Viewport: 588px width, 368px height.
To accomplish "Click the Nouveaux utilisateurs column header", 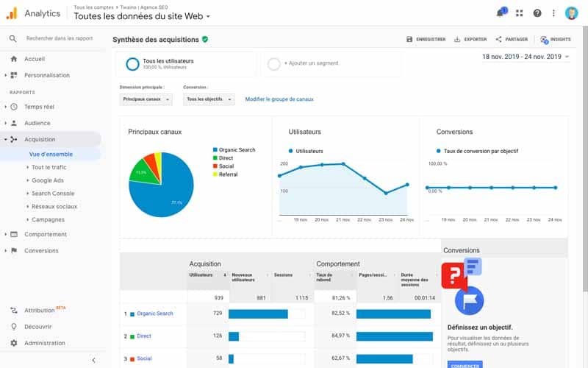I will (243, 277).
